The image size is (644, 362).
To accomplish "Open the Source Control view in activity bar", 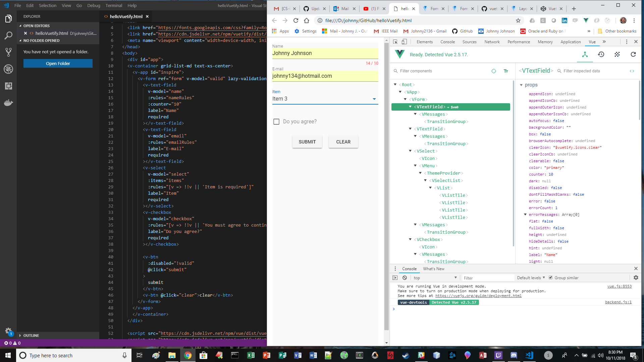I will pyautogui.click(x=8, y=52).
